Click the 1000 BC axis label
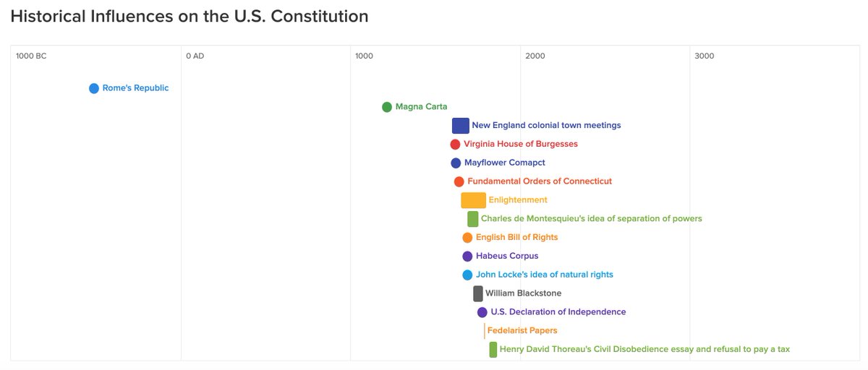 click(31, 56)
